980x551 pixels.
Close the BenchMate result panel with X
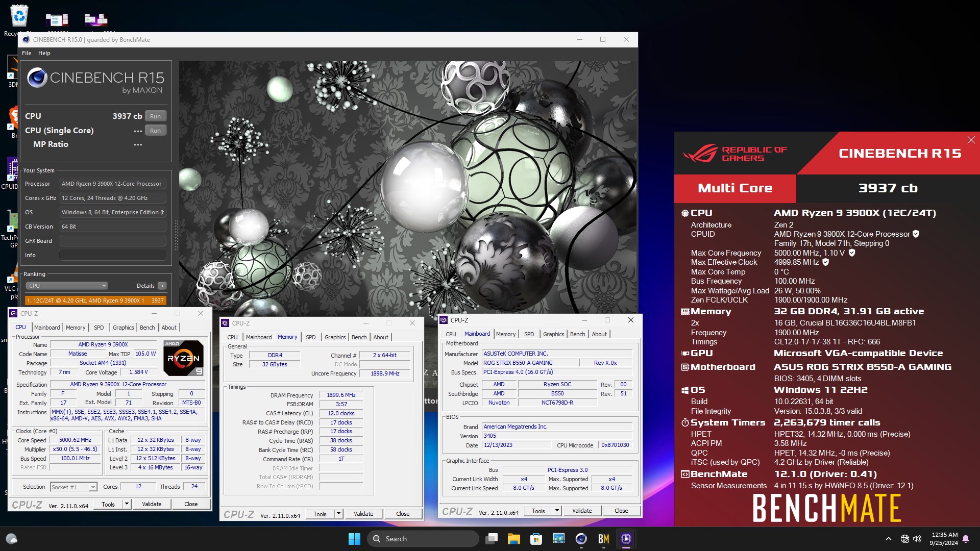click(x=971, y=140)
